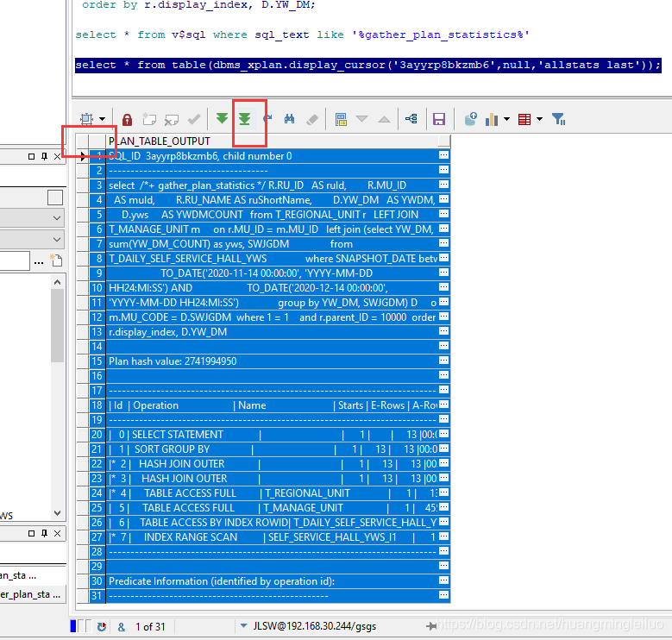Open cell editor for Plan hash value row
672x640 pixels.
coord(443,361)
